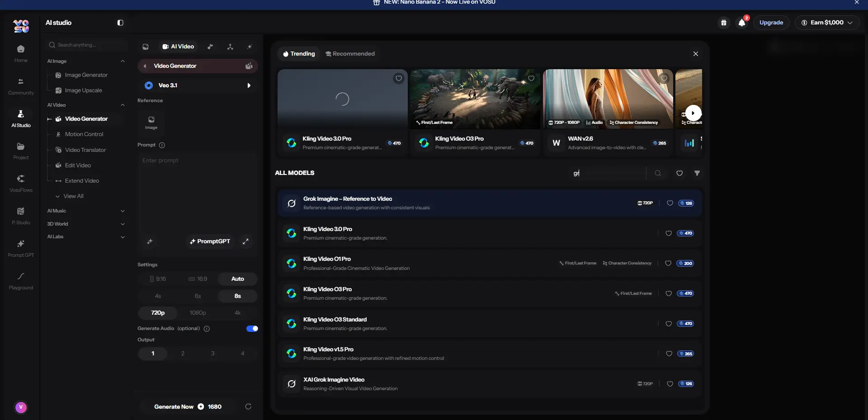Open VosuFlows from the sidebar
The image size is (868, 420).
point(21,184)
